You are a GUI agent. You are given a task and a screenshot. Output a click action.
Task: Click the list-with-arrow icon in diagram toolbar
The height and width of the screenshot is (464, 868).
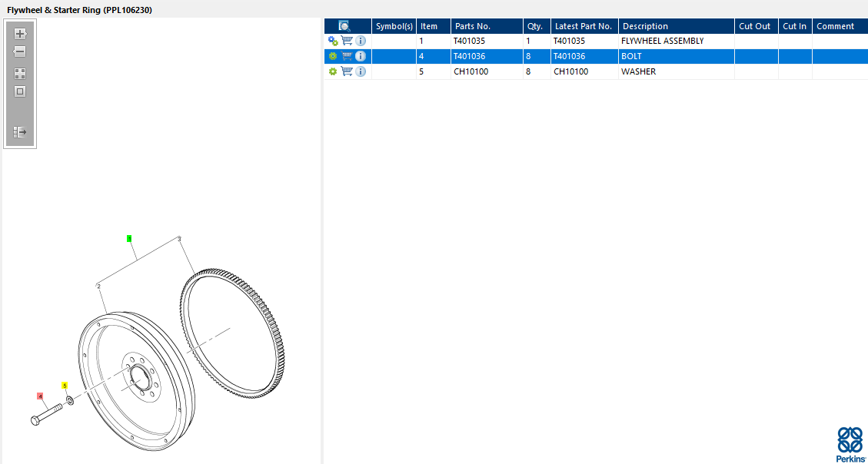20,132
